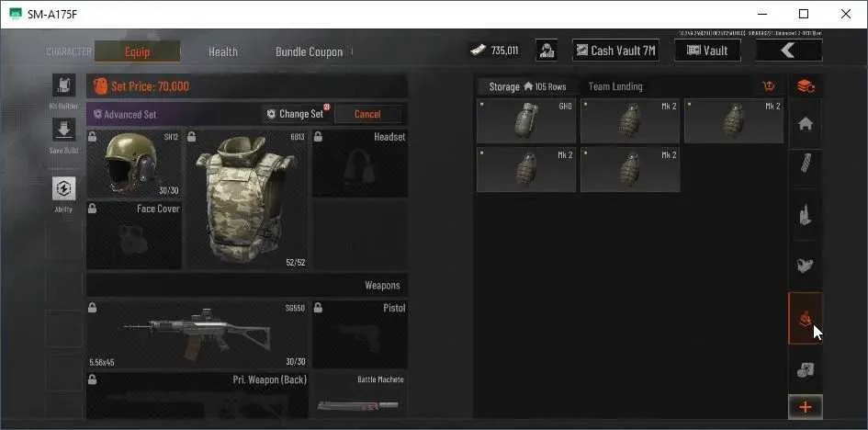Toggle lock on 6B13 armor slot
The image size is (868, 430).
(191, 136)
